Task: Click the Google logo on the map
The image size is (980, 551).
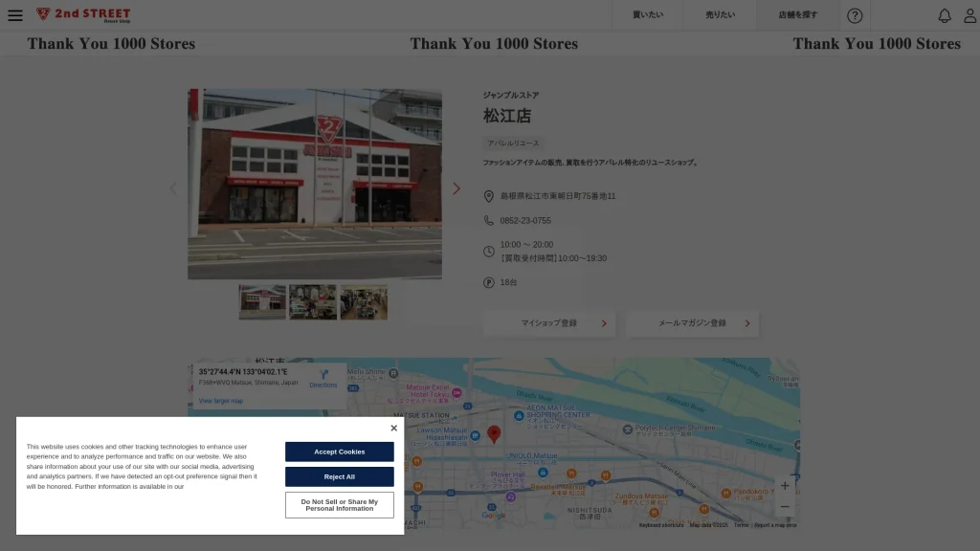Action: pos(493,516)
